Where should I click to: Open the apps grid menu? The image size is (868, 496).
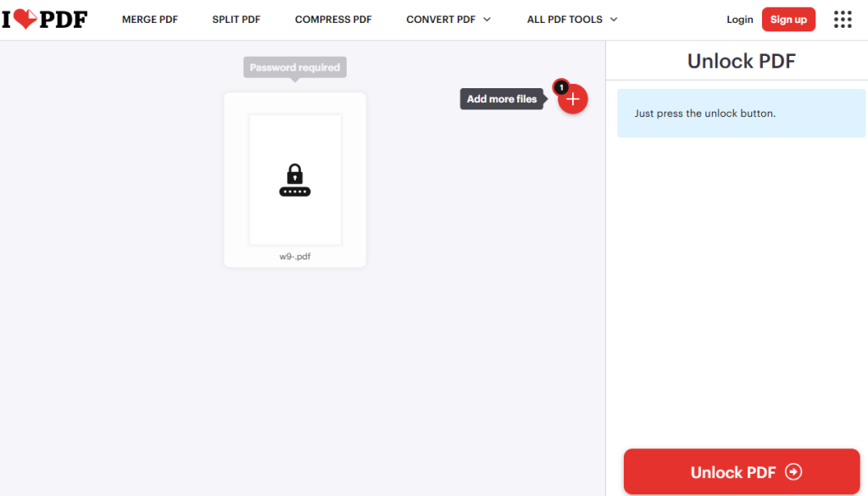pos(843,19)
